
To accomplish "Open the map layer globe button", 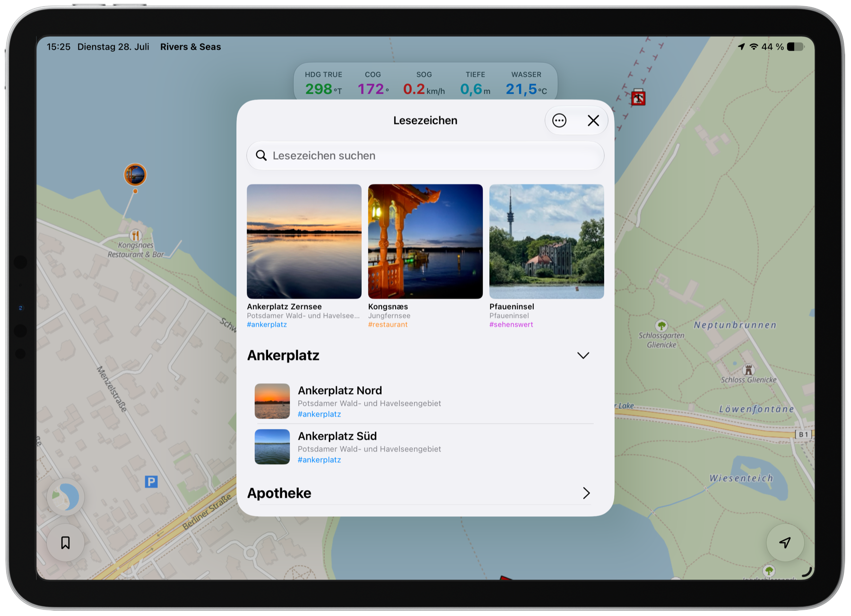I will click(66, 497).
